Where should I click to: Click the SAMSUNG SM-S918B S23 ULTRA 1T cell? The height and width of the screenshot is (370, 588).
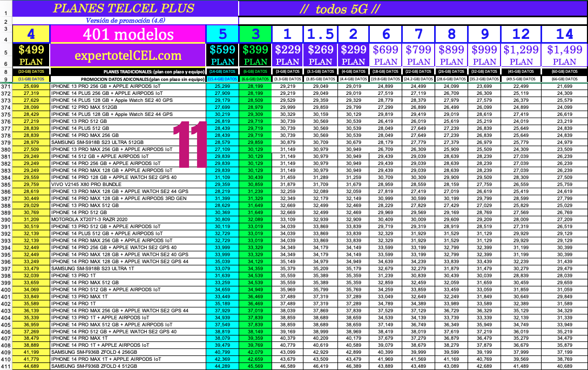point(128,269)
